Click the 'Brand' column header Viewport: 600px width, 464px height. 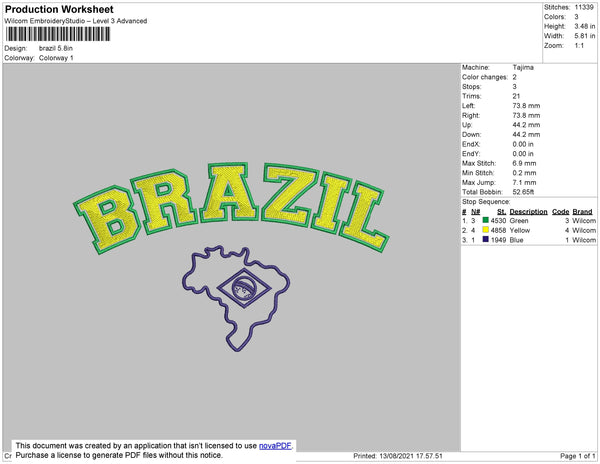point(582,212)
